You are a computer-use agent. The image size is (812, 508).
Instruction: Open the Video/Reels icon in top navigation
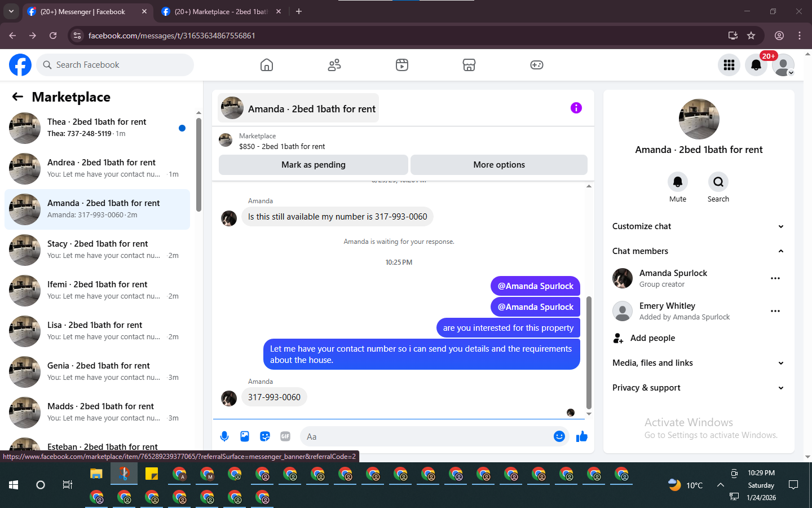point(402,65)
